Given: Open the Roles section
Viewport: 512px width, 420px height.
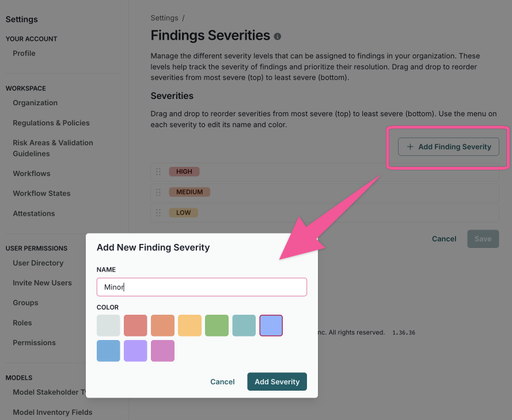Looking at the screenshot, I should (22, 323).
